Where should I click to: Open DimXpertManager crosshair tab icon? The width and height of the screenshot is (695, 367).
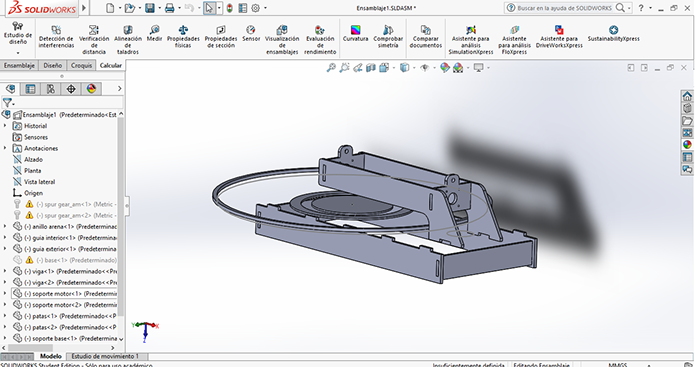pyautogui.click(x=71, y=89)
